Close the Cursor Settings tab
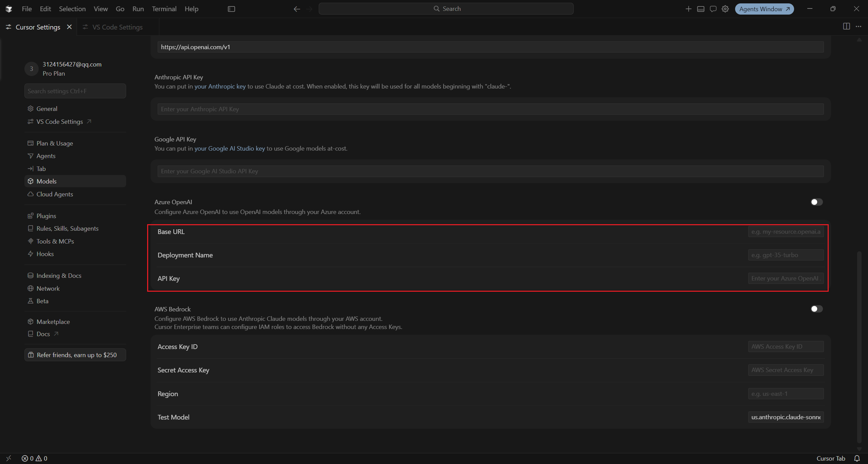The image size is (868, 464). coord(69,27)
